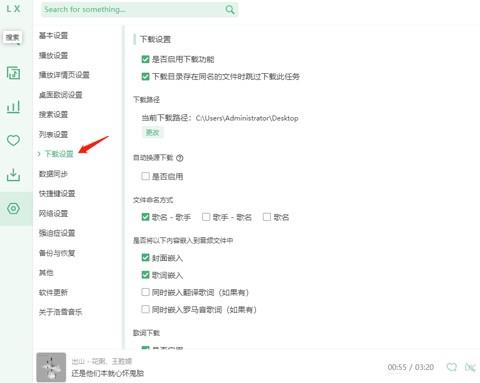Toggle desktop lyrics icon in player bar
This screenshot has height=383, width=480.
point(470,367)
